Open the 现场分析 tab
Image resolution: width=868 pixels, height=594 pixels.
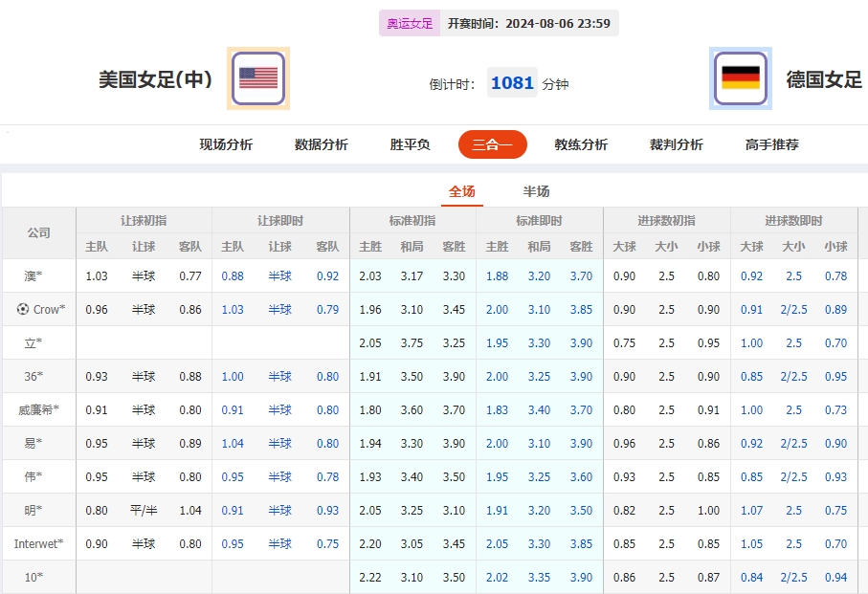[x=223, y=143]
